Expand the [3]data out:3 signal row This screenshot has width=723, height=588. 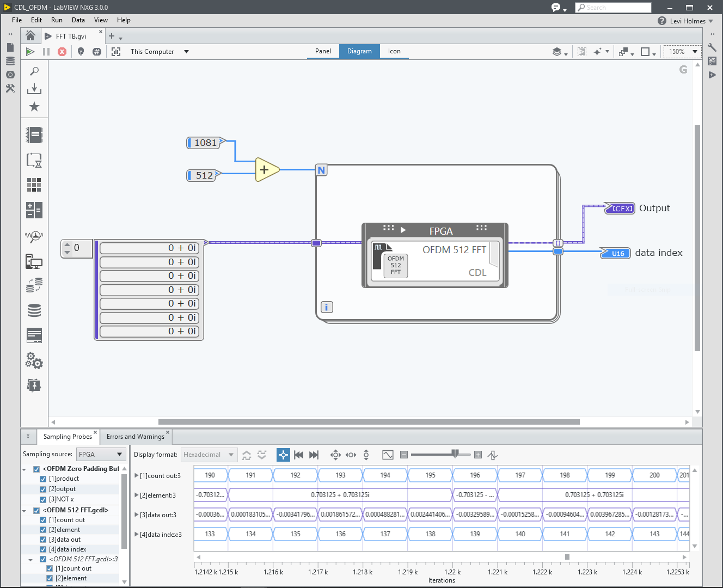(x=137, y=514)
